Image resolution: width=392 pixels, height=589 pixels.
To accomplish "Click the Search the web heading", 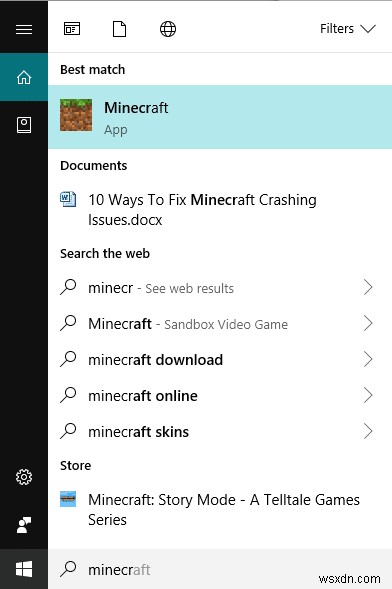I will pos(105,254).
